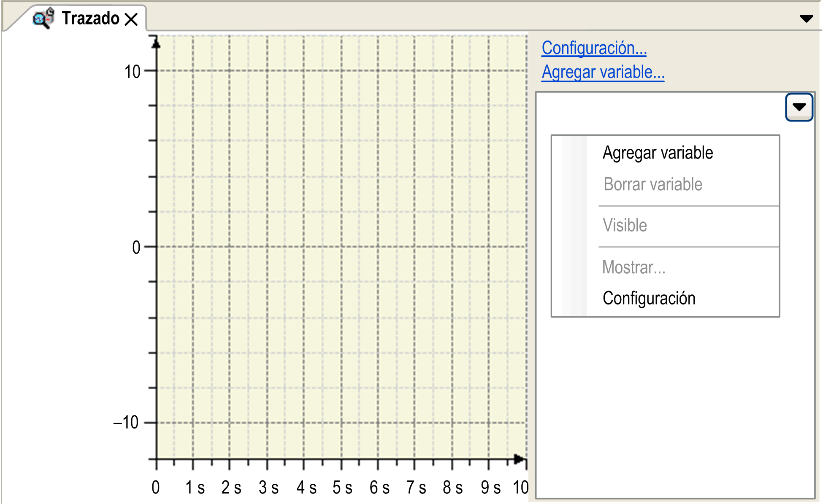
Task: Click the 5 s time axis label
Action: coord(342,488)
